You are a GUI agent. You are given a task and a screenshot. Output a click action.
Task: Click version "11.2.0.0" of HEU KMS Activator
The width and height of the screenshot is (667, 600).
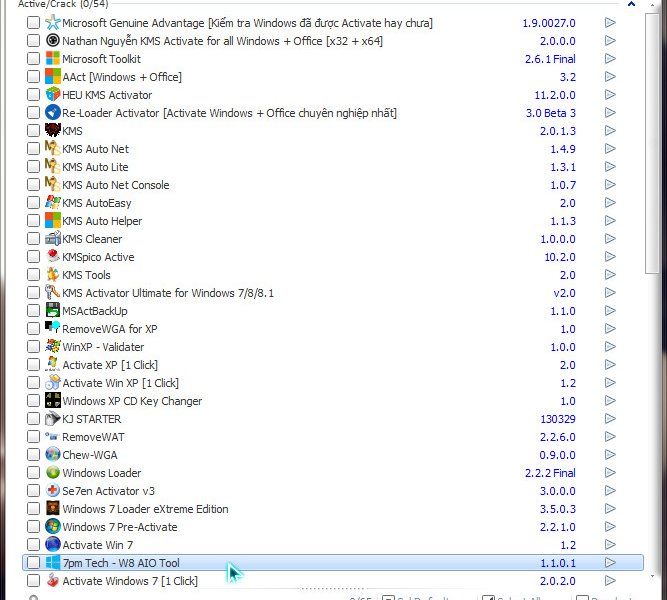click(555, 94)
